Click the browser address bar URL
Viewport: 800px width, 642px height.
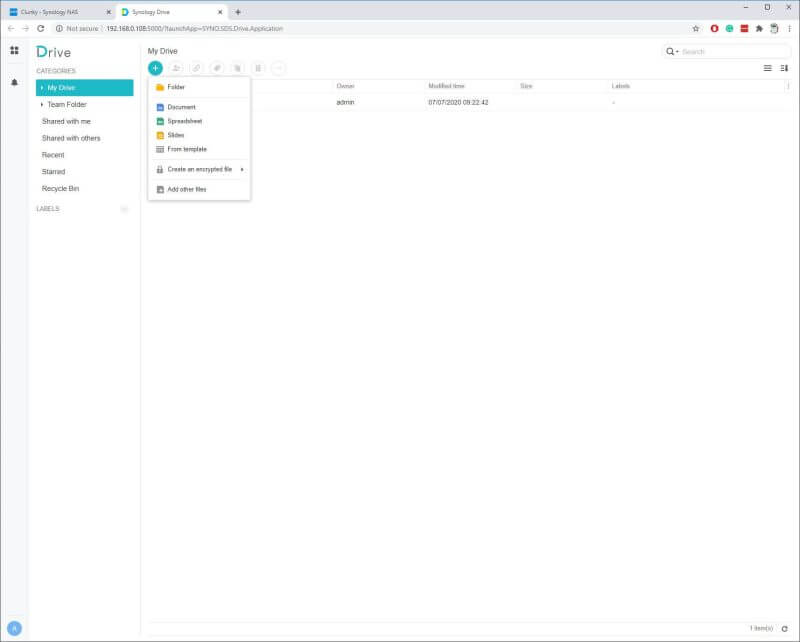point(194,29)
